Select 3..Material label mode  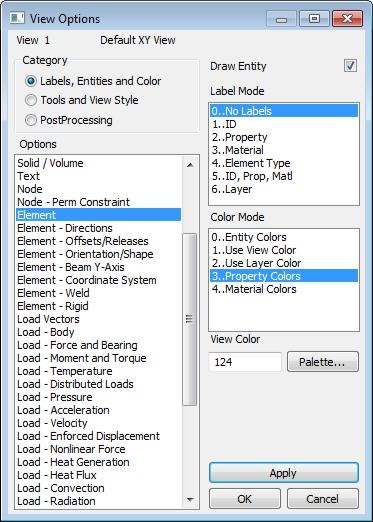tap(284, 150)
